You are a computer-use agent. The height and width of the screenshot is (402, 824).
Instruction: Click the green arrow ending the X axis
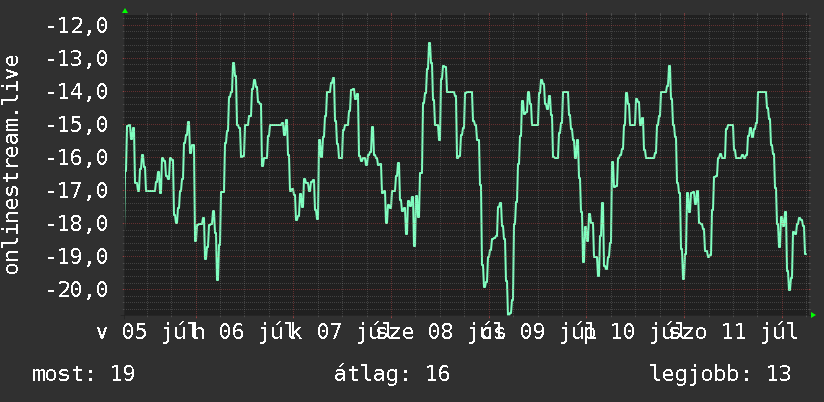(813, 315)
